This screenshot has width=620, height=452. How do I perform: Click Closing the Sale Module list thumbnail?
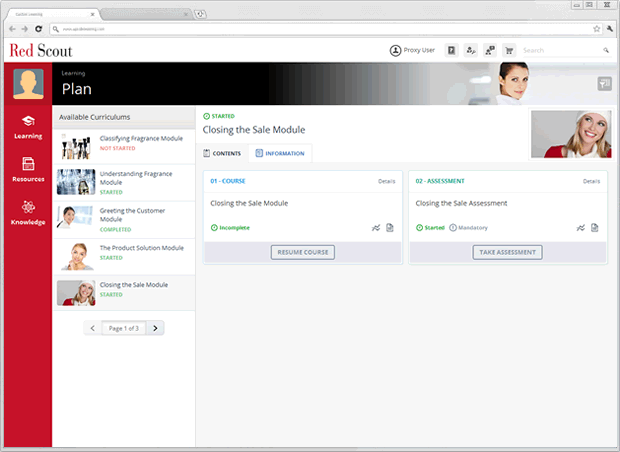point(76,293)
